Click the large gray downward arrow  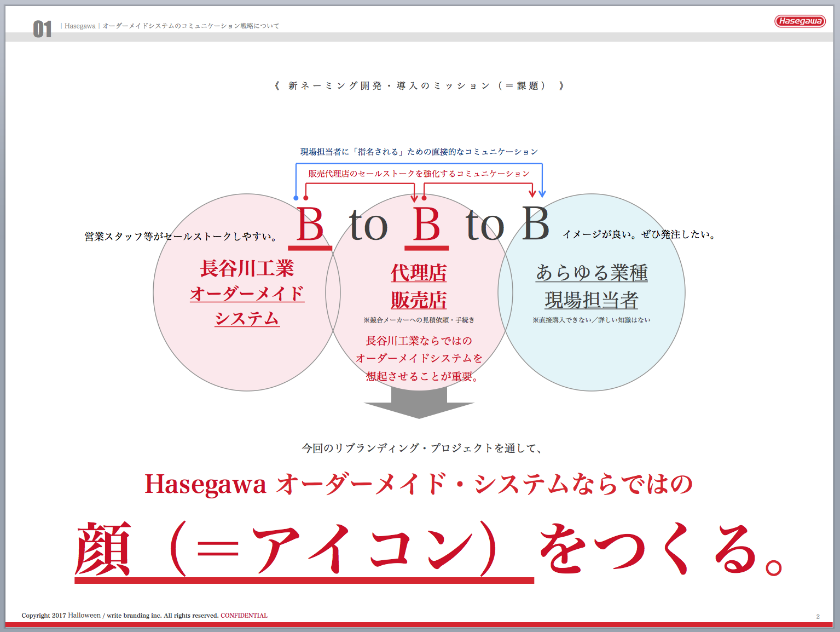pyautogui.click(x=419, y=403)
